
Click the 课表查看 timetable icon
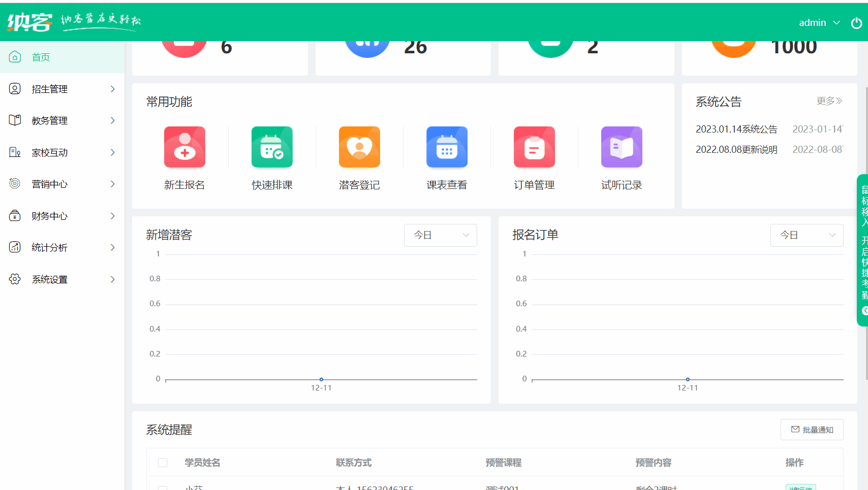[x=447, y=147]
